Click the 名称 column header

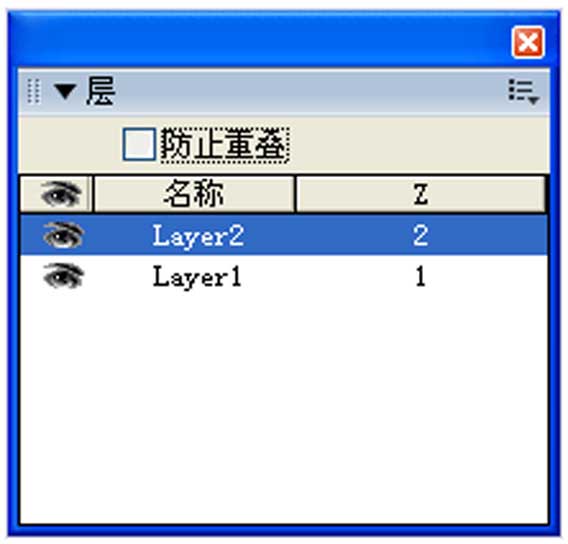click(x=194, y=194)
